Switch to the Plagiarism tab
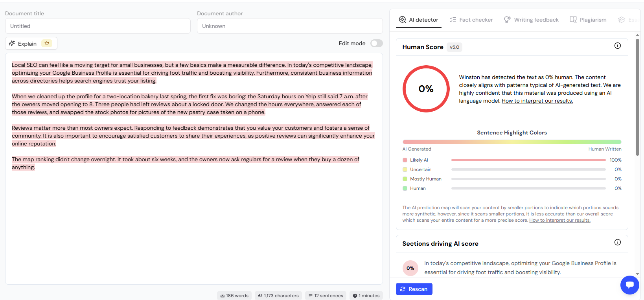The height and width of the screenshot is (300, 644). point(588,20)
